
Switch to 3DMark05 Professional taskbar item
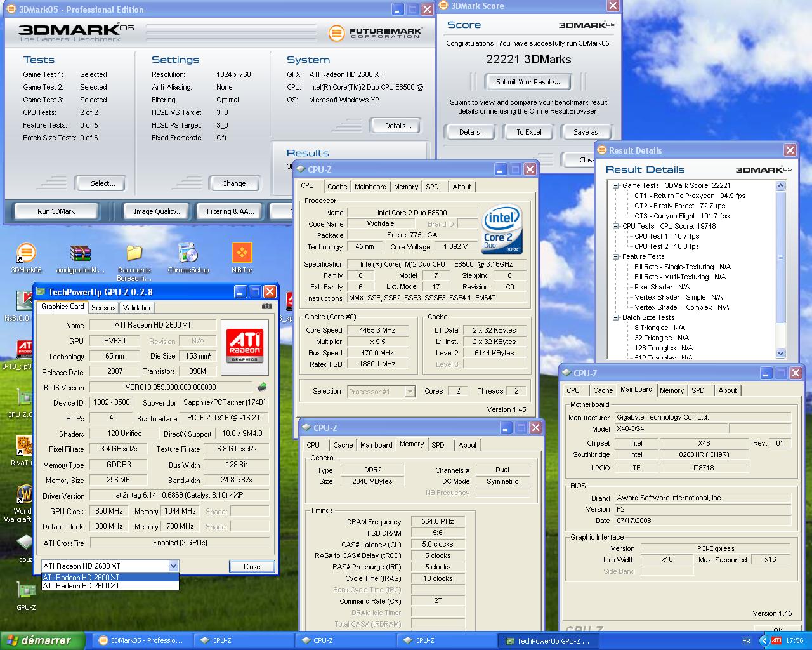pos(141,640)
